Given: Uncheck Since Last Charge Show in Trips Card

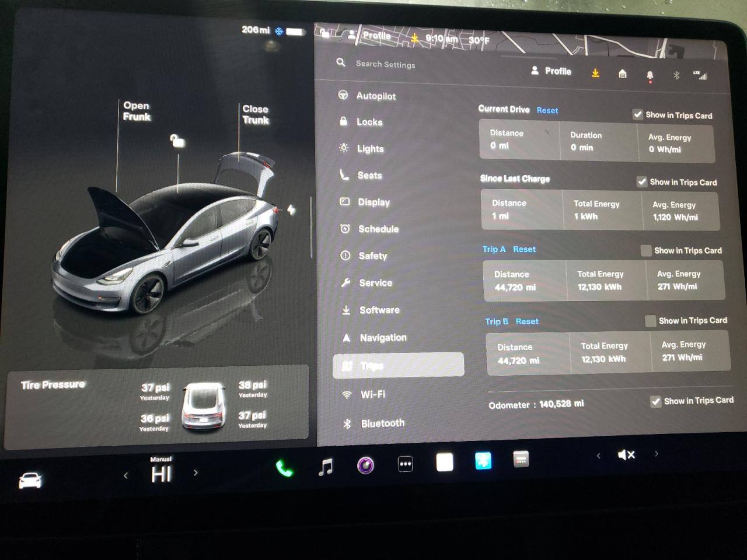Looking at the screenshot, I should pos(642,181).
